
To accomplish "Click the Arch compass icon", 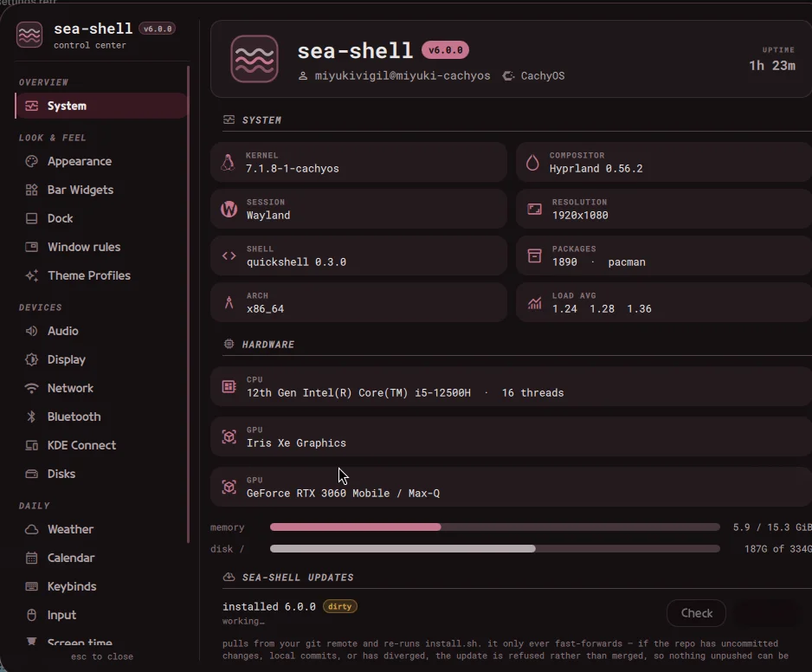I will click(x=229, y=302).
